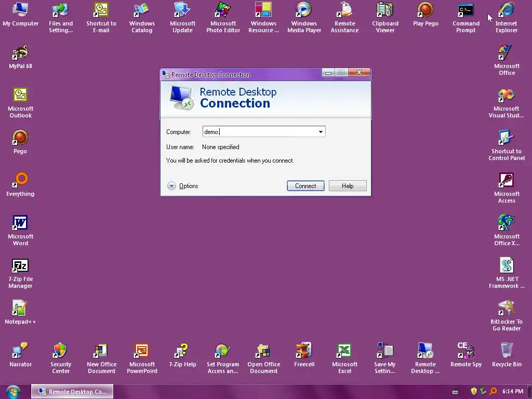
Task: Select Narrator desktop icon
Action: point(20,355)
